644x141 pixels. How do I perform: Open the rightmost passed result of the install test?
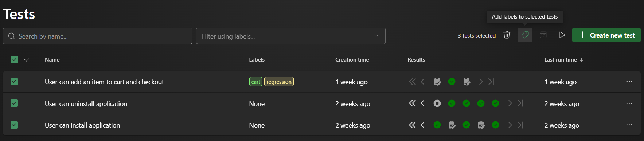(495, 125)
